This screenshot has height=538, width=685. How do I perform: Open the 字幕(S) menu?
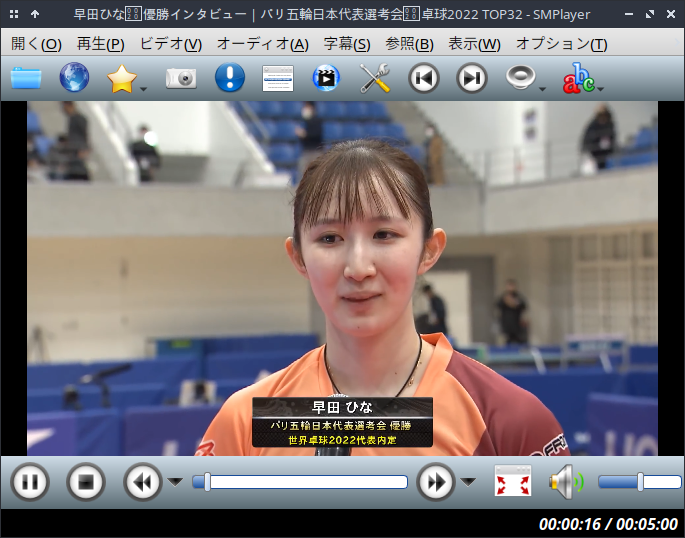pyautogui.click(x=347, y=44)
